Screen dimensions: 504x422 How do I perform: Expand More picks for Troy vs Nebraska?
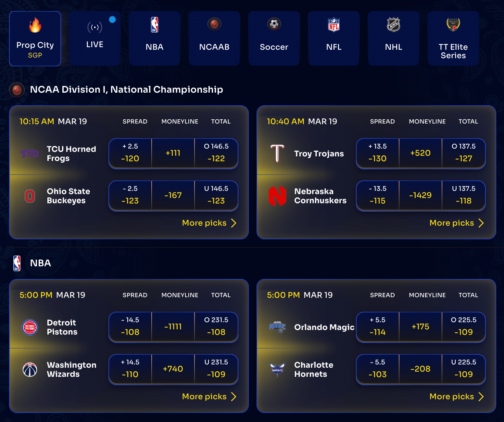[x=457, y=223]
